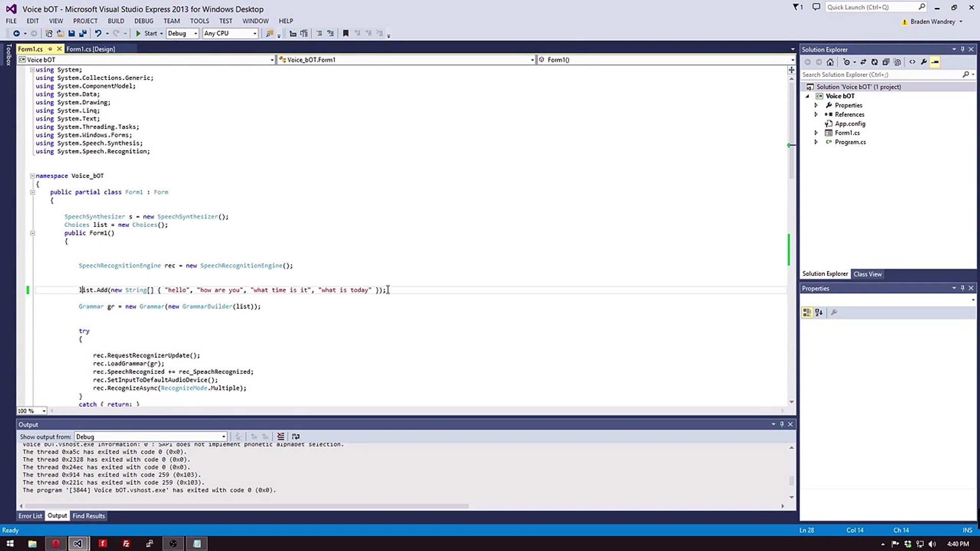The image size is (980, 551).
Task: Toggle Show All Files in Solution Explorer
Action: [897, 62]
